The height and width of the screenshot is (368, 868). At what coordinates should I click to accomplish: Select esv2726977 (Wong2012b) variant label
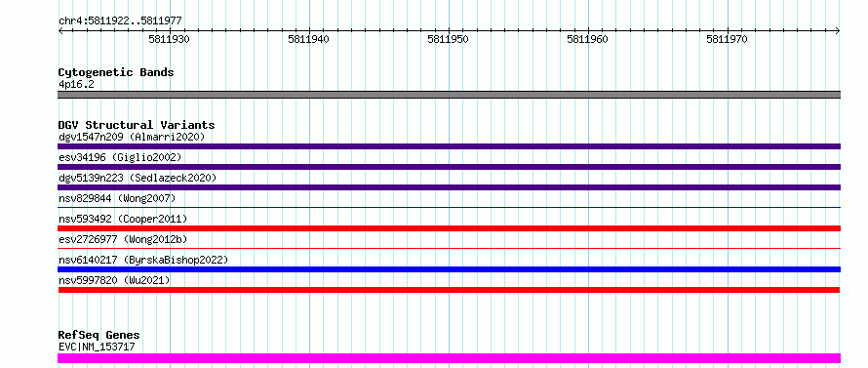point(123,239)
